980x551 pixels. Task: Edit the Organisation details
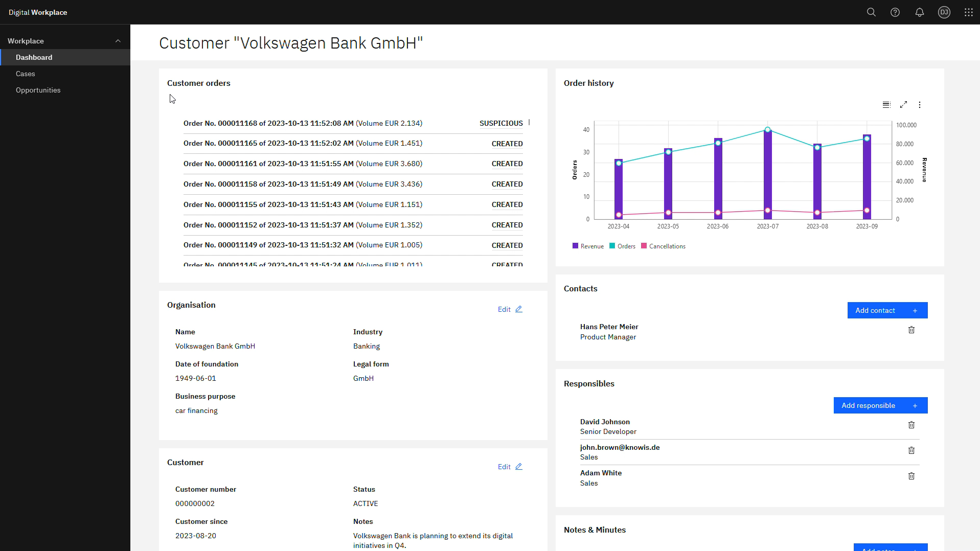click(x=510, y=309)
